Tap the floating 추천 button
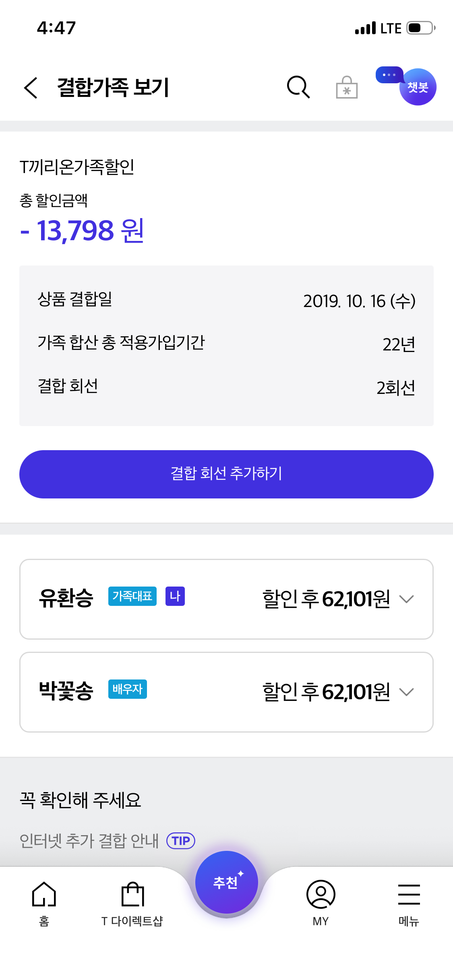The width and height of the screenshot is (453, 980). (226, 882)
